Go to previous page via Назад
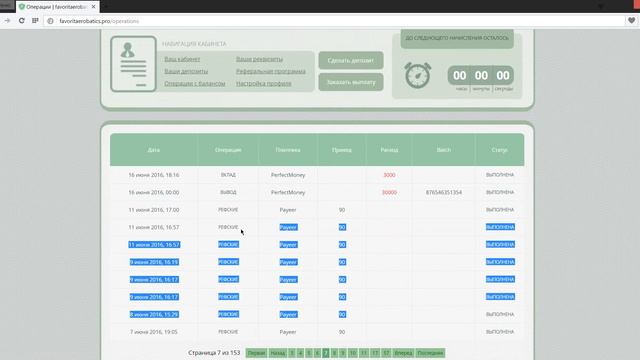Image resolution: width=640 pixels, height=360 pixels. (278, 353)
